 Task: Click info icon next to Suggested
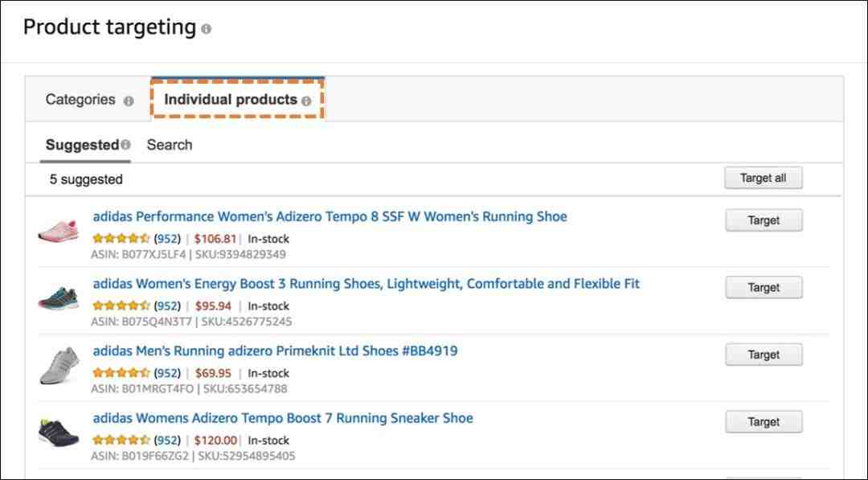pos(125,145)
